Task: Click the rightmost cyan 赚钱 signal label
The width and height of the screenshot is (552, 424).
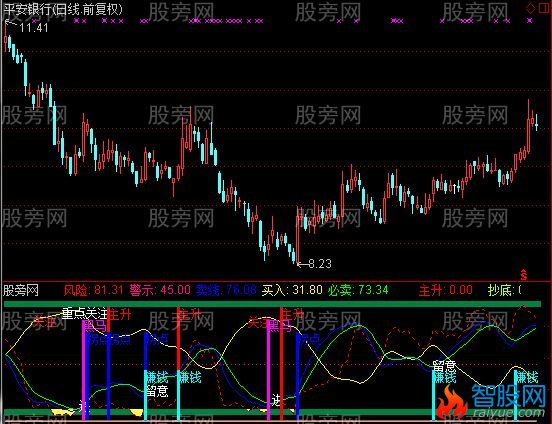Action: click(527, 378)
